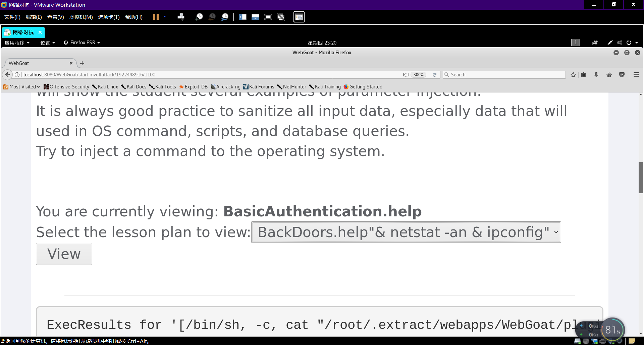Image resolution: width=644 pixels, height=345 pixels.
Task: Open the lesson plan select dropdown
Action: tap(406, 232)
